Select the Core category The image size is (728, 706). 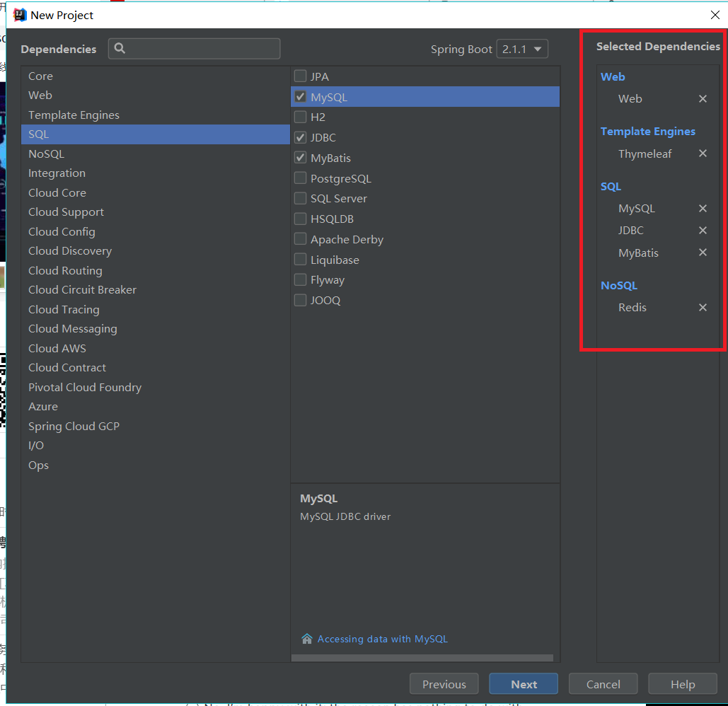[x=156, y=76]
